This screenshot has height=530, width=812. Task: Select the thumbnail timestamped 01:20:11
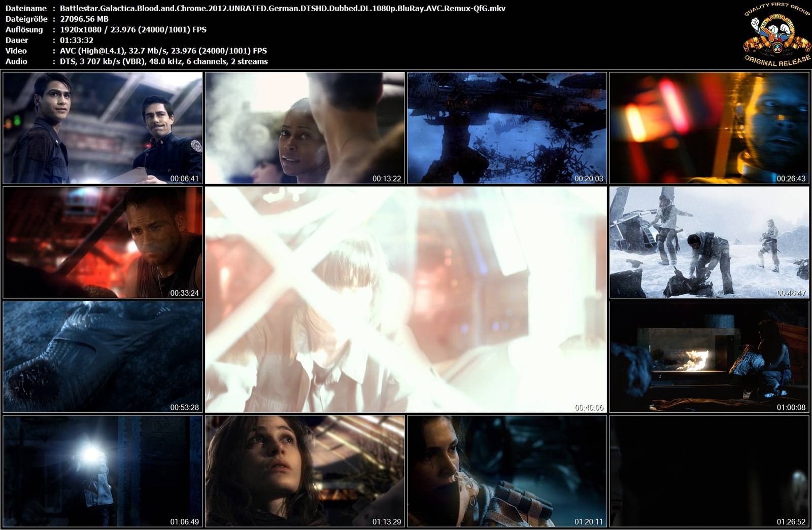[x=507, y=471]
